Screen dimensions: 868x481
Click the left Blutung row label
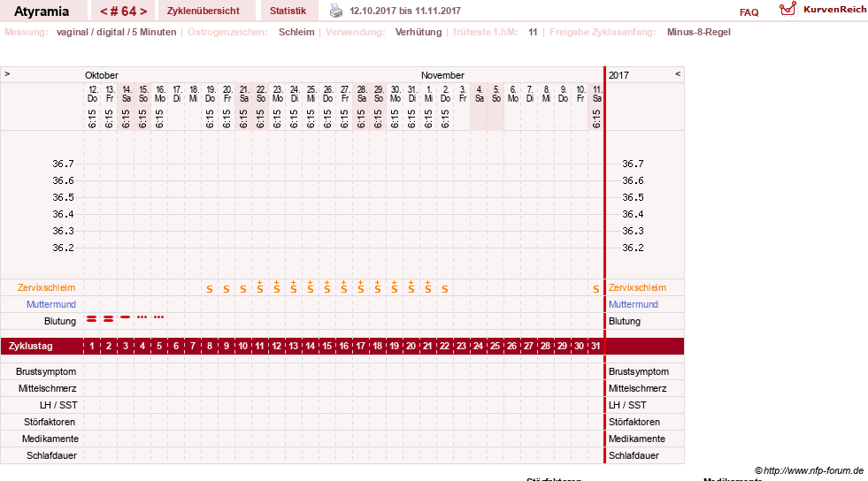coord(60,321)
